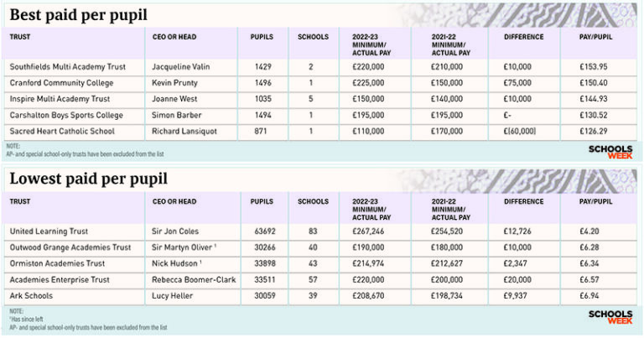Screen dimensions: 644x338
Task: Select Ark Schools trust name
Action: pos(34,295)
